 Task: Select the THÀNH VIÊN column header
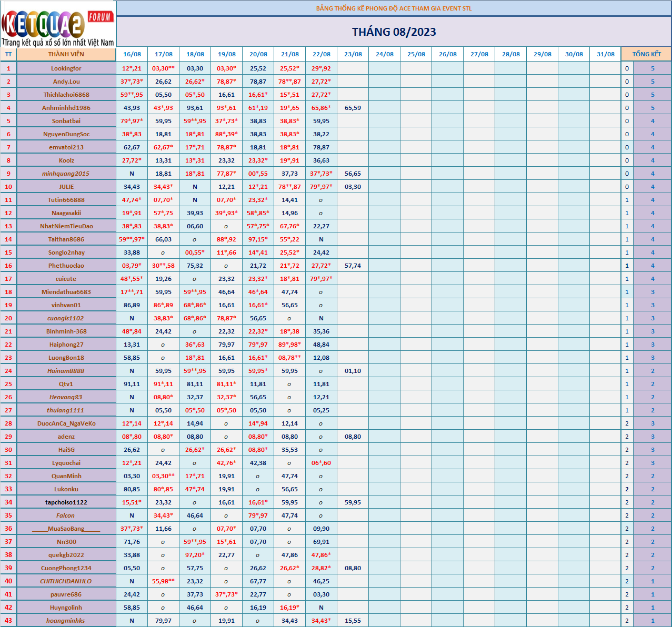point(66,54)
